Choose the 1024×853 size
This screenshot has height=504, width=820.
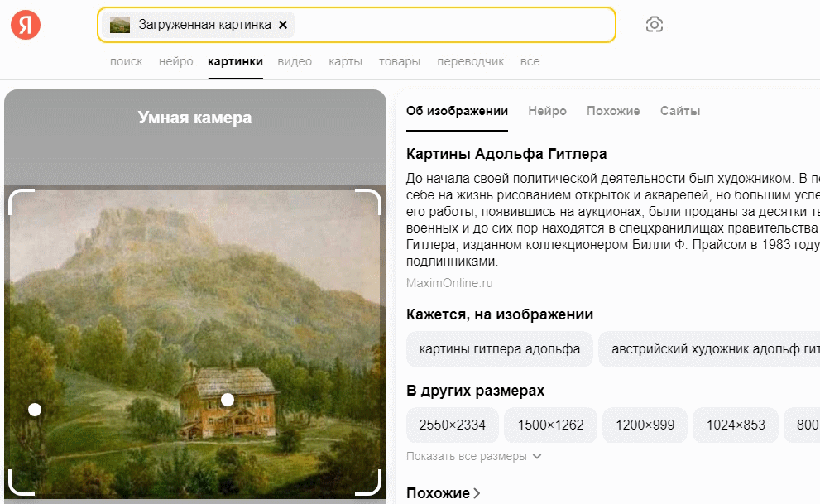click(x=736, y=425)
